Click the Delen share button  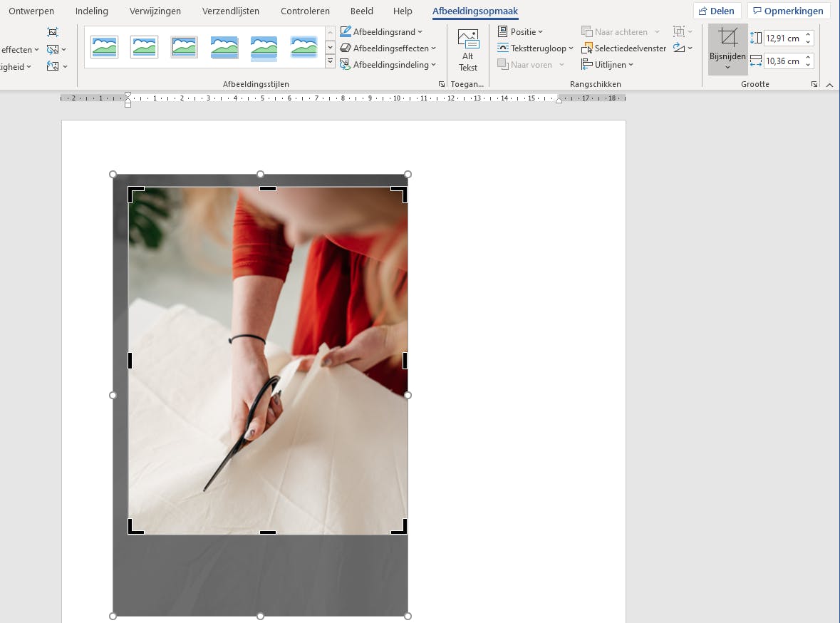click(717, 11)
